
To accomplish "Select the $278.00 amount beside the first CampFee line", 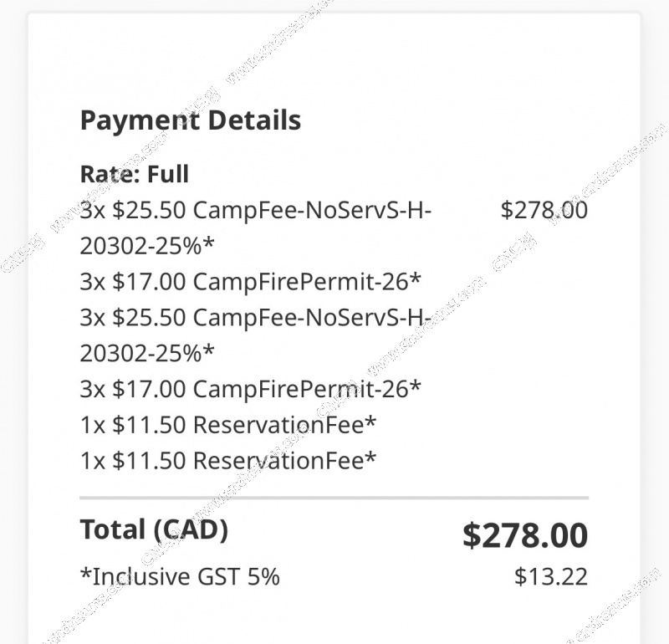I will click(544, 210).
